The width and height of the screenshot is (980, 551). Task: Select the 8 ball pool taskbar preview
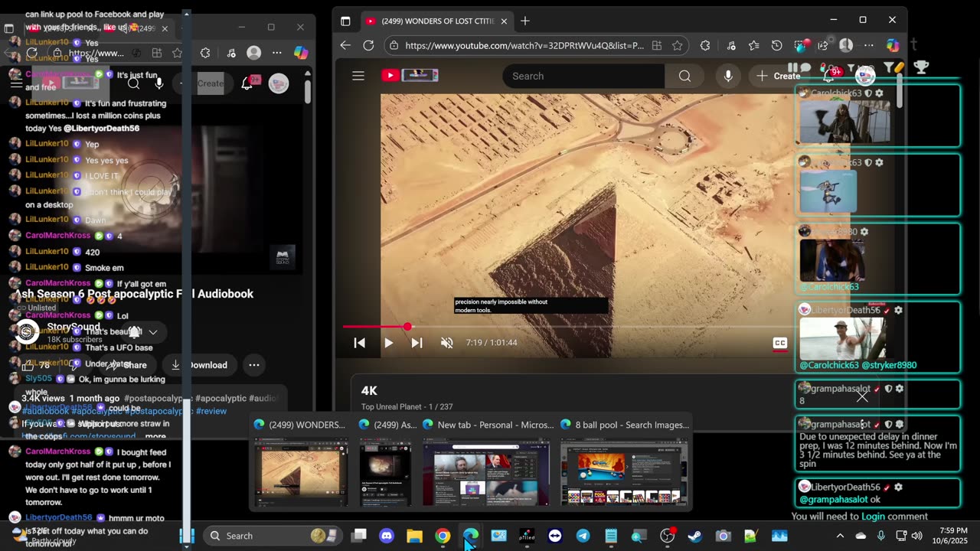(x=624, y=471)
